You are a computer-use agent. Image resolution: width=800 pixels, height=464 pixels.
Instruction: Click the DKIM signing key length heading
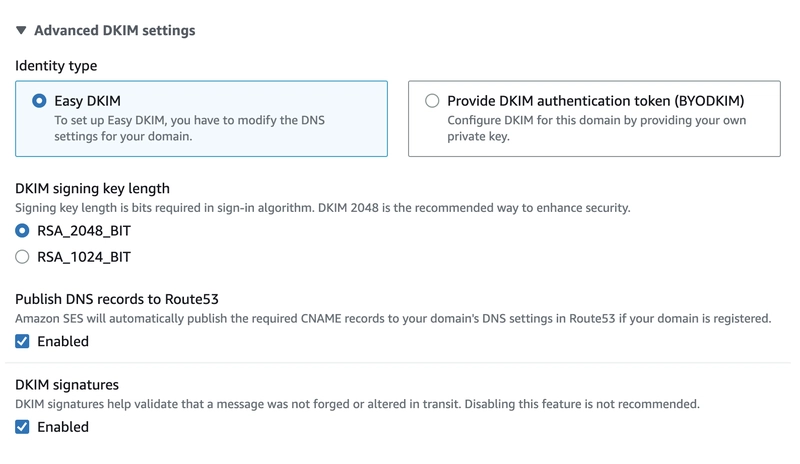click(x=92, y=188)
